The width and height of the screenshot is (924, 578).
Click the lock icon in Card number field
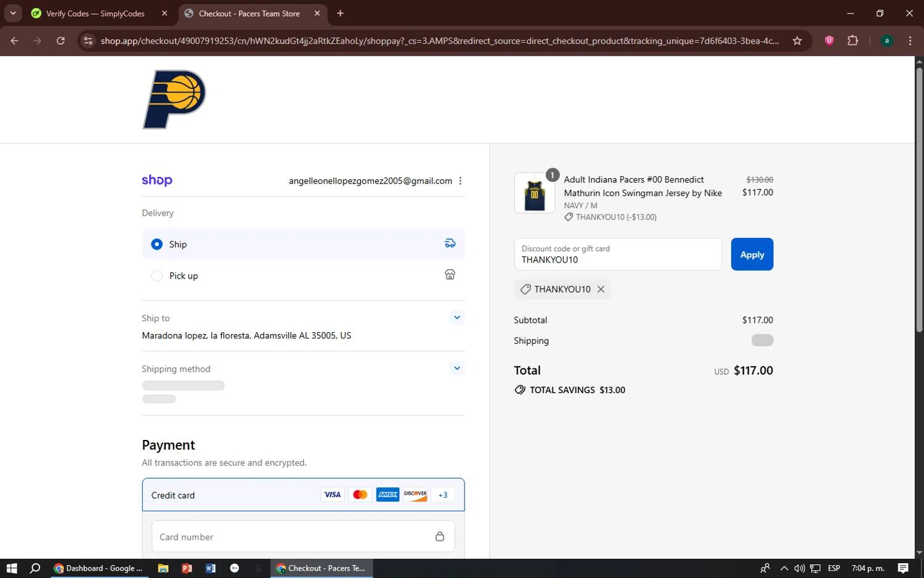[x=440, y=537]
